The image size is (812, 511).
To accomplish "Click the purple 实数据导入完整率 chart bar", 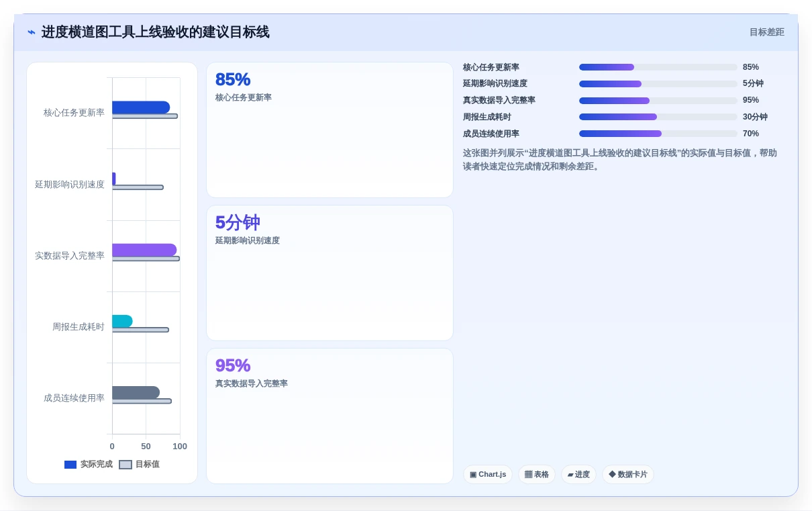I will 144,250.
